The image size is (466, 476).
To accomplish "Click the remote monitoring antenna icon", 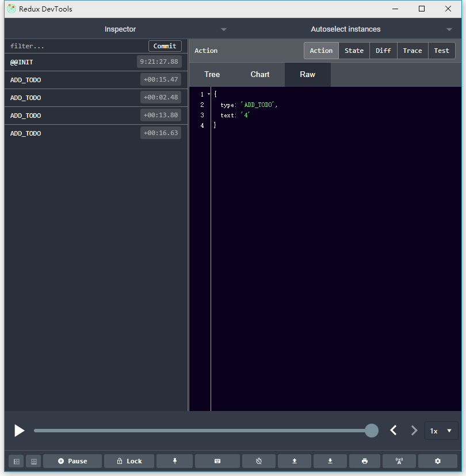I will [x=400, y=460].
